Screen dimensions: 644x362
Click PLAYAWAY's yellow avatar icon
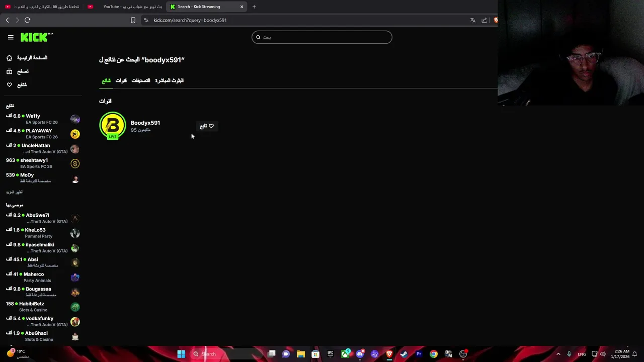tap(75, 134)
